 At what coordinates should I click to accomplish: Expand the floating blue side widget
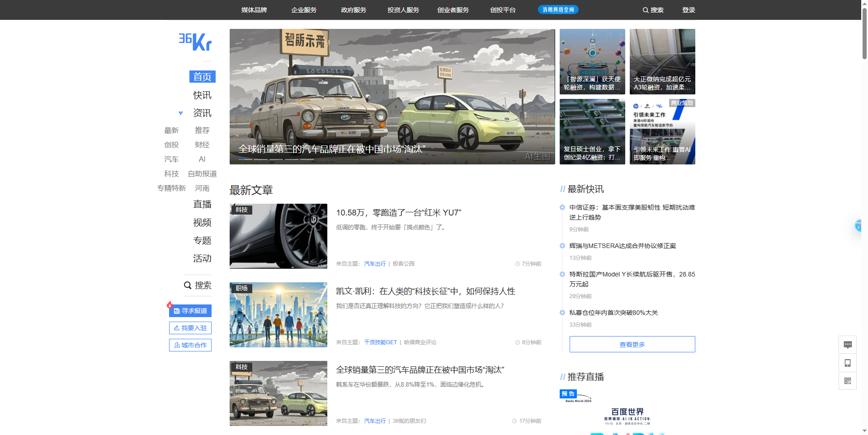tap(859, 225)
